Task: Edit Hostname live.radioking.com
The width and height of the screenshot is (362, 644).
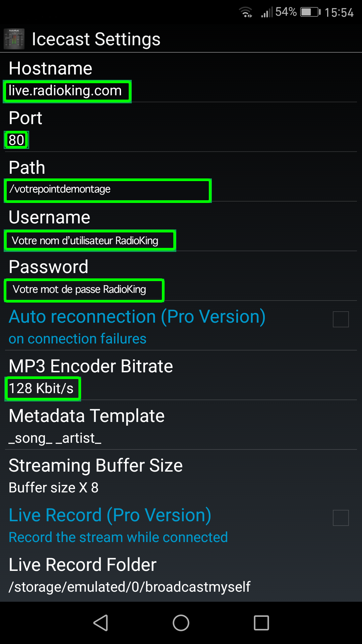Action: pyautogui.click(x=181, y=77)
